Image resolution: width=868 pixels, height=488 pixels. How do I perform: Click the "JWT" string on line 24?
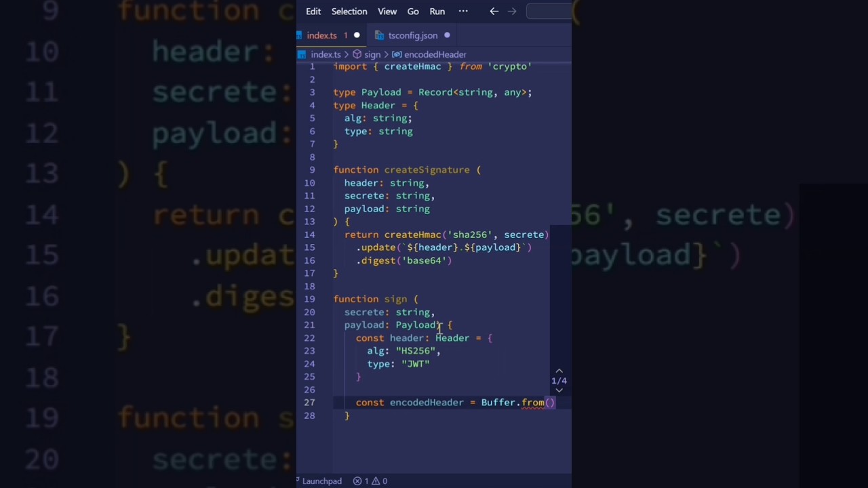[415, 363]
